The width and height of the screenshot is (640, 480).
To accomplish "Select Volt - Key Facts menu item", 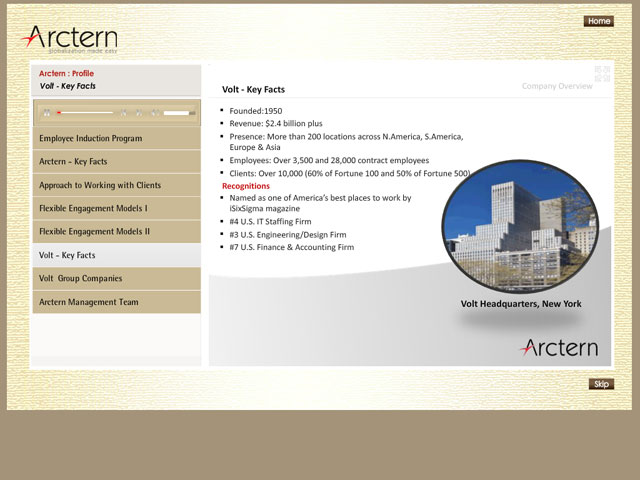I will (x=116, y=255).
